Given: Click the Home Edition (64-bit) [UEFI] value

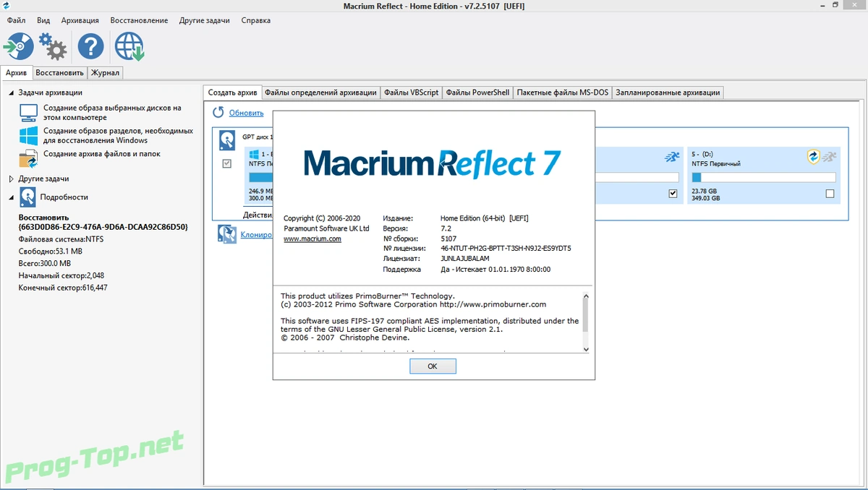Looking at the screenshot, I should (x=485, y=218).
